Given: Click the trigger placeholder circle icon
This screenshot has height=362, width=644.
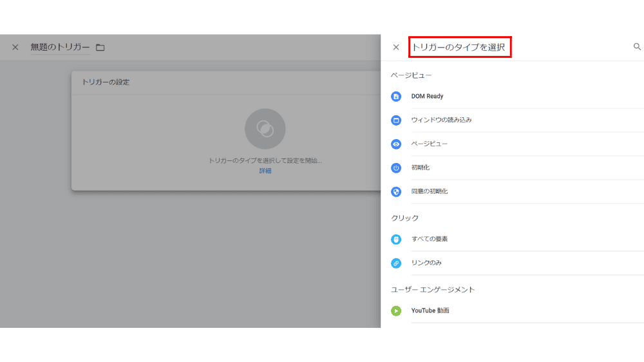Looking at the screenshot, I should pos(265,129).
